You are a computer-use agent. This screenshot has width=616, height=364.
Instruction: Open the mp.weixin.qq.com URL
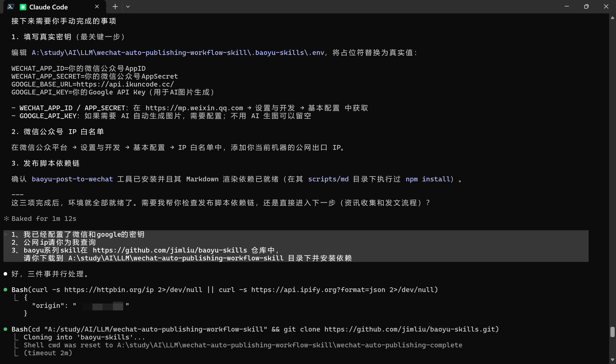194,108
